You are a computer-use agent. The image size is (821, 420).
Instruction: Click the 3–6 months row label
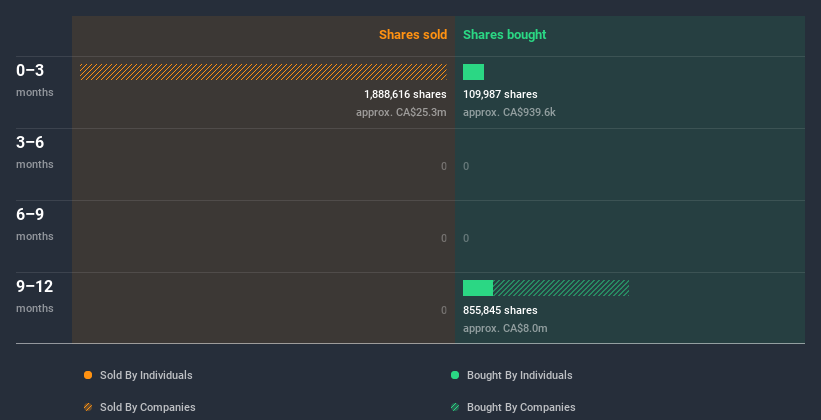coord(35,152)
